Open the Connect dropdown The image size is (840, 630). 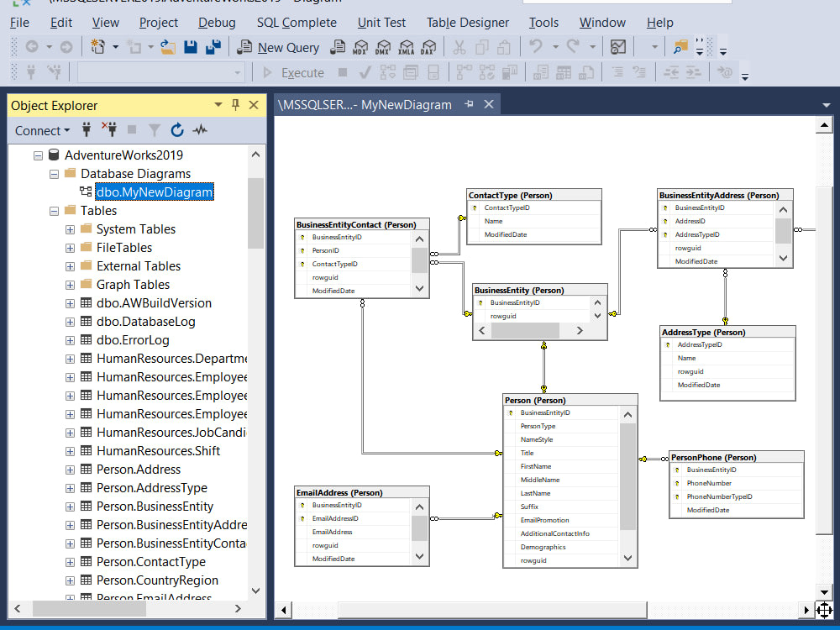tap(42, 131)
